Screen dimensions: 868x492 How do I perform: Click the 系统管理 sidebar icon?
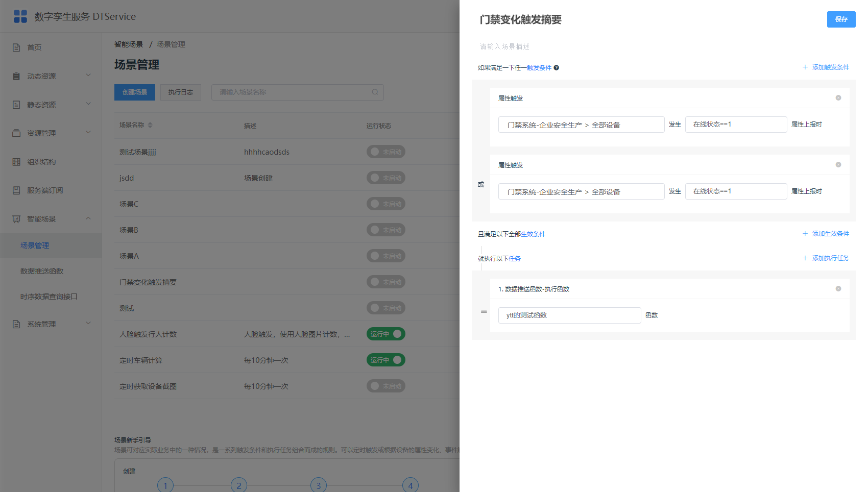(16, 324)
